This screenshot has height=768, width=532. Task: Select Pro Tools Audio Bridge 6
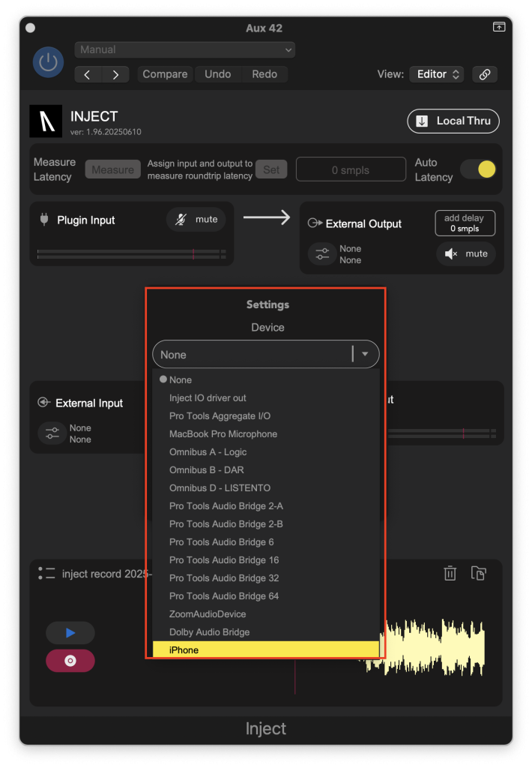[x=266, y=542]
